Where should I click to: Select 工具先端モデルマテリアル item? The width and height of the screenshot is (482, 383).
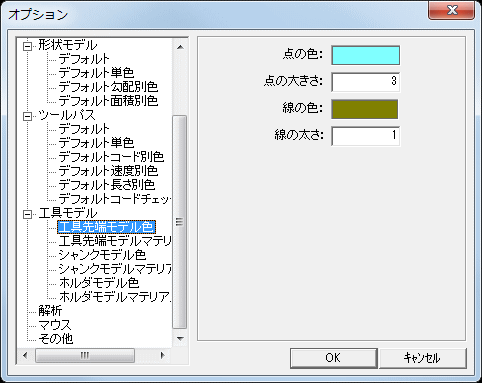[x=115, y=241]
